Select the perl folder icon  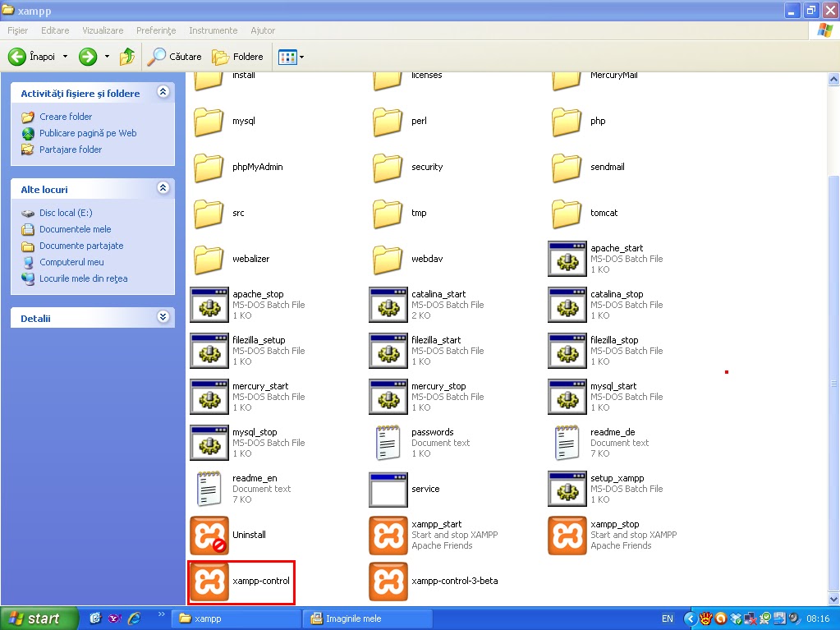coord(388,121)
